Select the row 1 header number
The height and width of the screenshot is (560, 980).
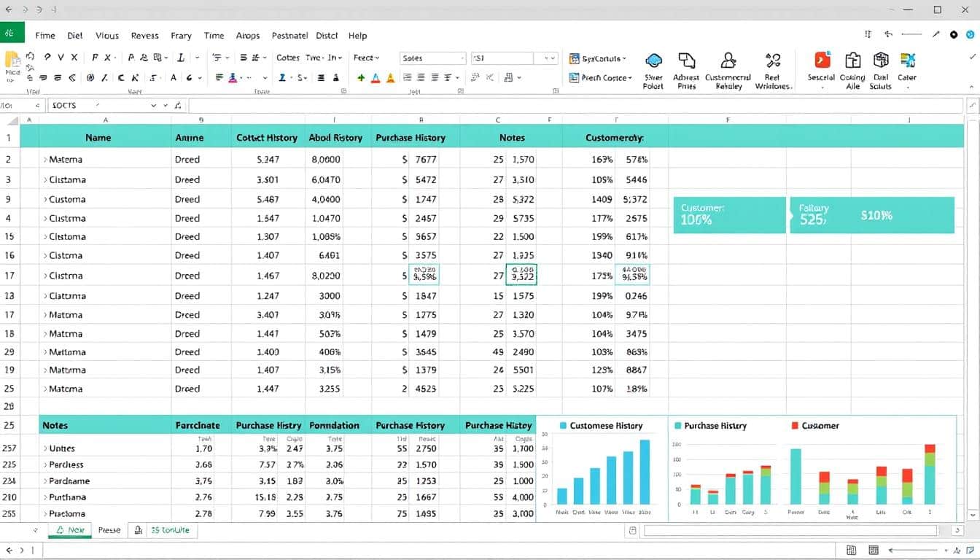click(9, 136)
